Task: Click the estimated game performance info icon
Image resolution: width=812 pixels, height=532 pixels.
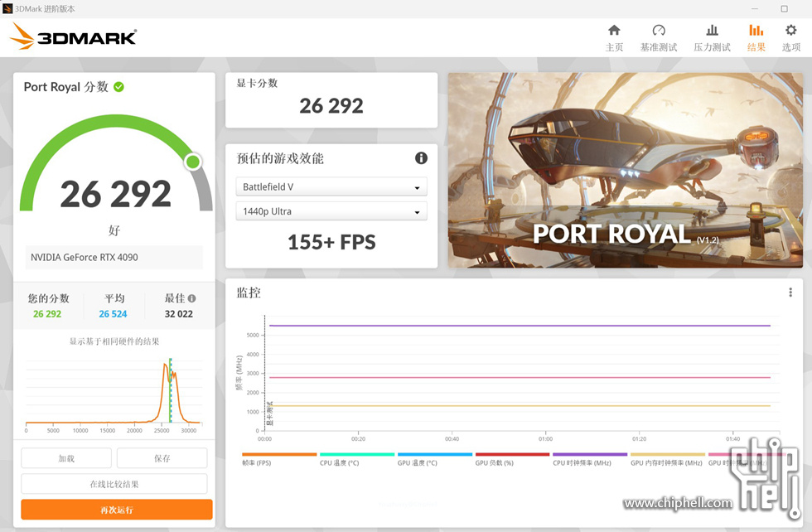Action: [x=421, y=158]
